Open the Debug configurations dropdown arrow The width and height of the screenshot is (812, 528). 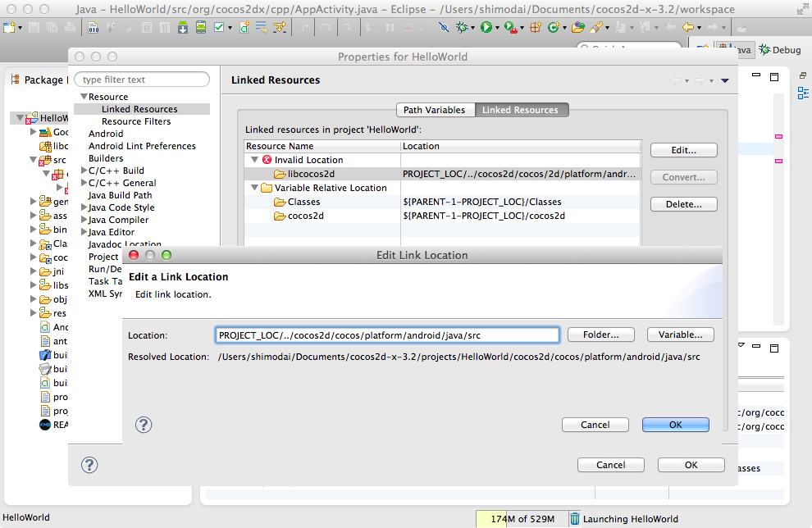tap(472, 28)
